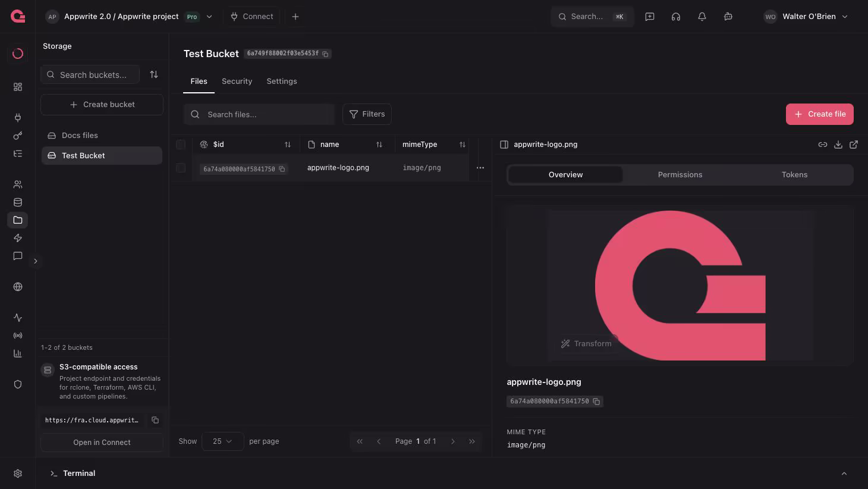Open the project switcher chevron
868x489 pixels.
pos(209,17)
